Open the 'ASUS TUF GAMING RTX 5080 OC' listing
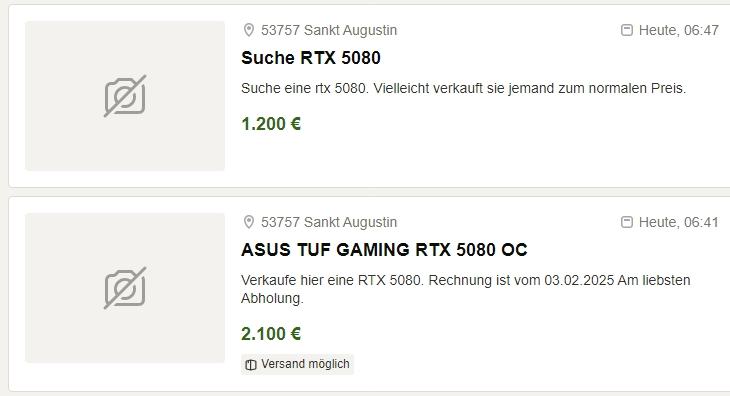The image size is (730, 396). click(384, 250)
